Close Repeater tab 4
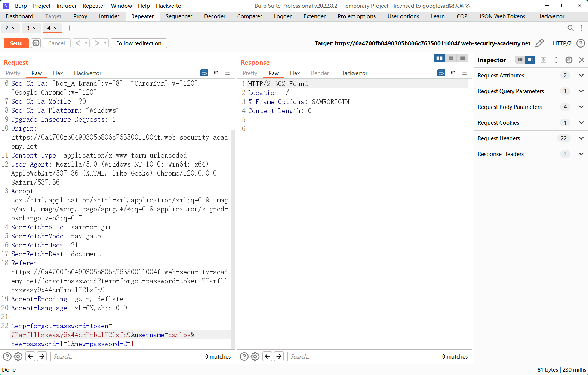The image size is (588, 375). coord(55,28)
